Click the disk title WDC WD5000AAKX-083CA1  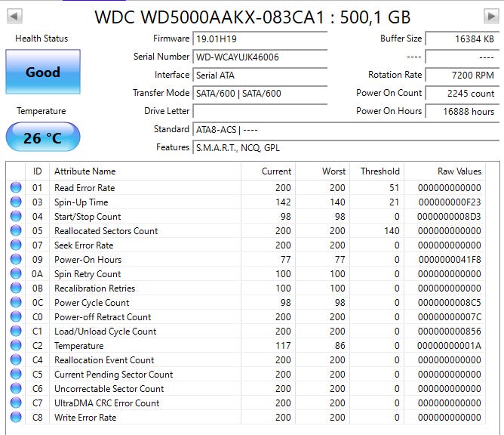209,17
